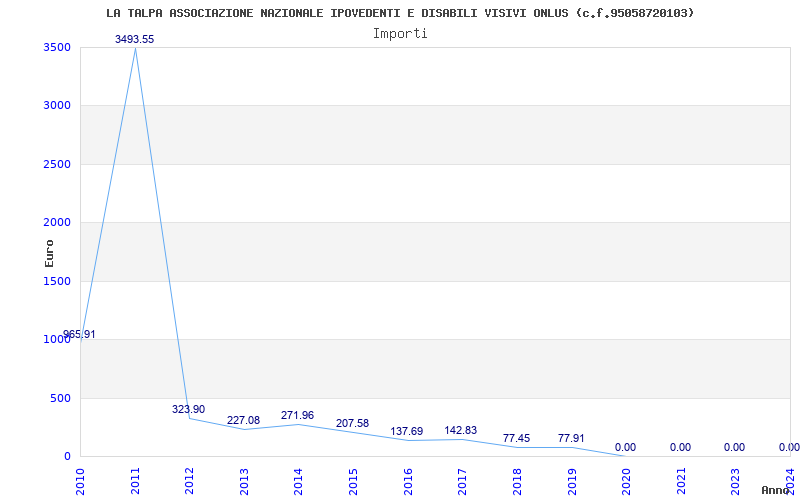This screenshot has width=800, height=500.
Task: Select the 0.00 label above 2021
Action: [680, 447]
